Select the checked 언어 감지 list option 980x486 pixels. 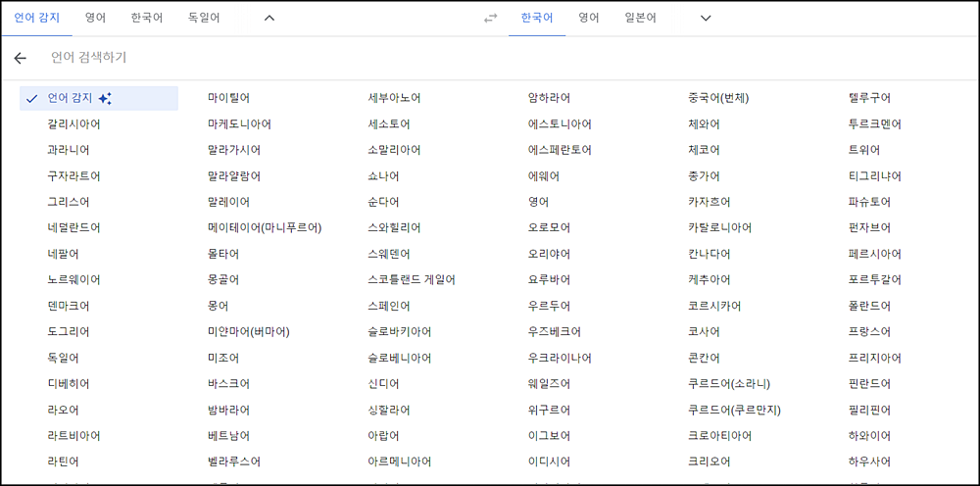click(99, 98)
